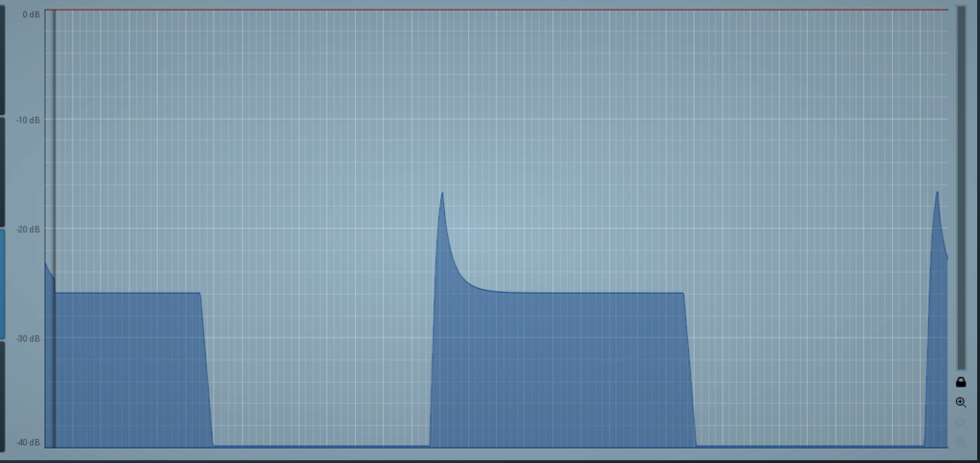Click the zoom in magnifier icon
Screen dimensions: 980x463
(x=961, y=403)
